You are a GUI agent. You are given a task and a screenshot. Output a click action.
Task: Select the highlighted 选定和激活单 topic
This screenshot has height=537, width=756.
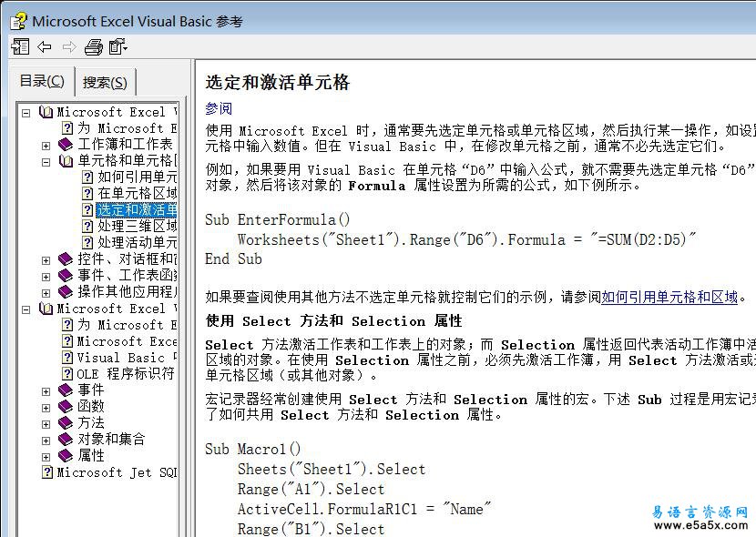[137, 210]
